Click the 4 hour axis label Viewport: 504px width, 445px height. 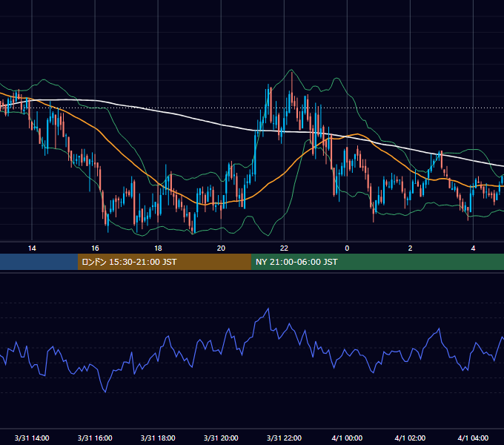pos(473,248)
